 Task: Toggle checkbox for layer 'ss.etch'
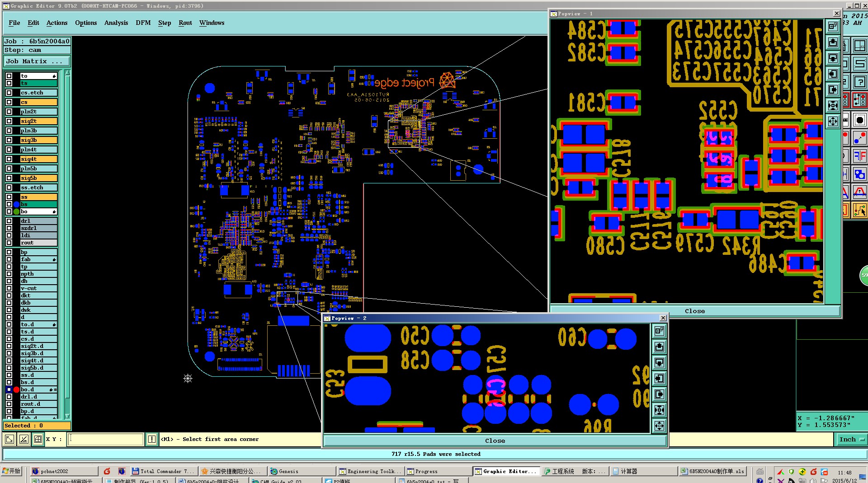[x=9, y=188]
